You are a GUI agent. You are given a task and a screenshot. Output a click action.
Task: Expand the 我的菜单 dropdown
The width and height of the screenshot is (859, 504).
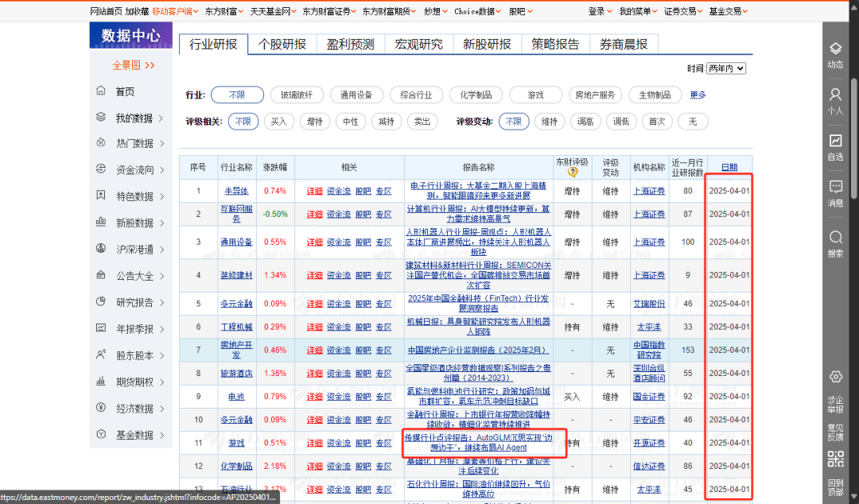pyautogui.click(x=638, y=11)
